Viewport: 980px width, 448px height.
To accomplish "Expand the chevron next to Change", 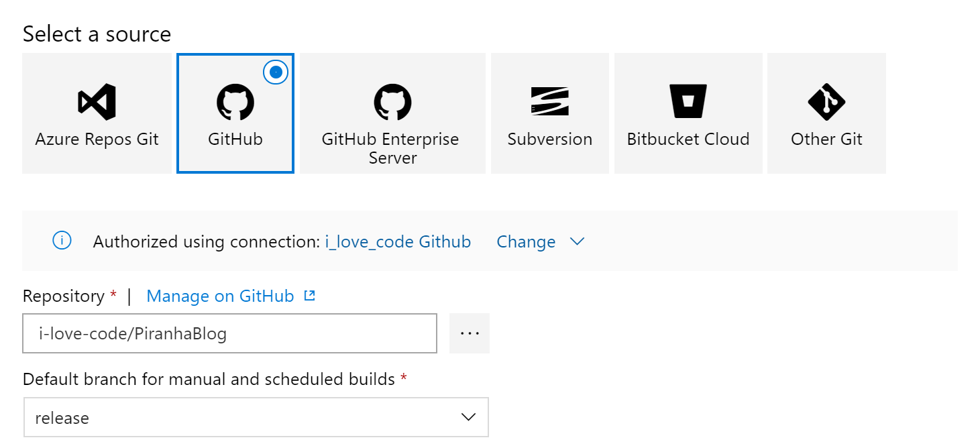I will point(577,241).
